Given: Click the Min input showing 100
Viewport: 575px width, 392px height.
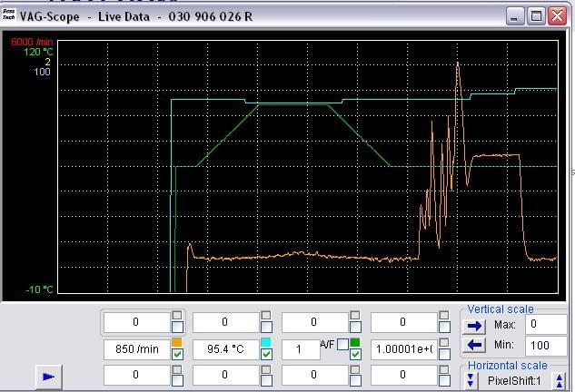Looking at the screenshot, I should pyautogui.click(x=546, y=346).
